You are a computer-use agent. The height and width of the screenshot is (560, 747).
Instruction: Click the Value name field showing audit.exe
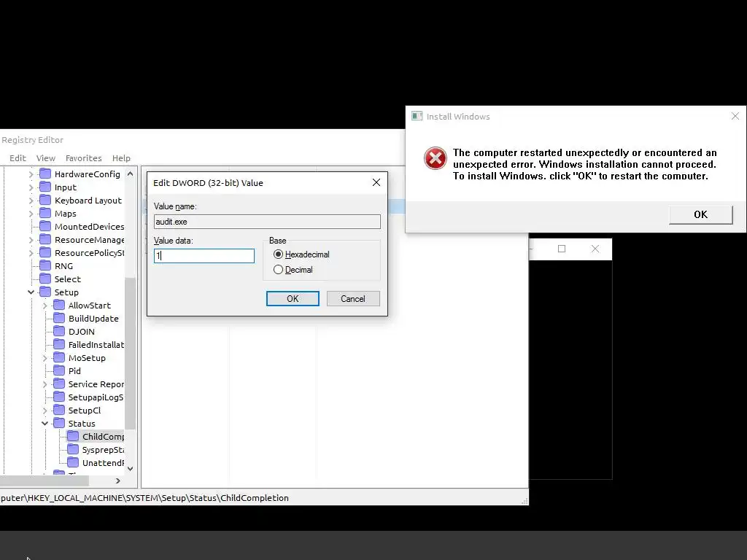click(267, 222)
